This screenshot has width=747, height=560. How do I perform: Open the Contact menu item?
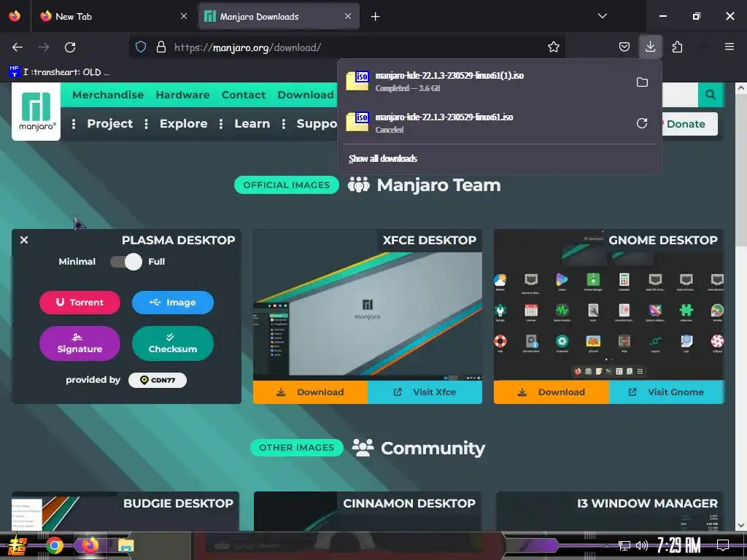(244, 95)
